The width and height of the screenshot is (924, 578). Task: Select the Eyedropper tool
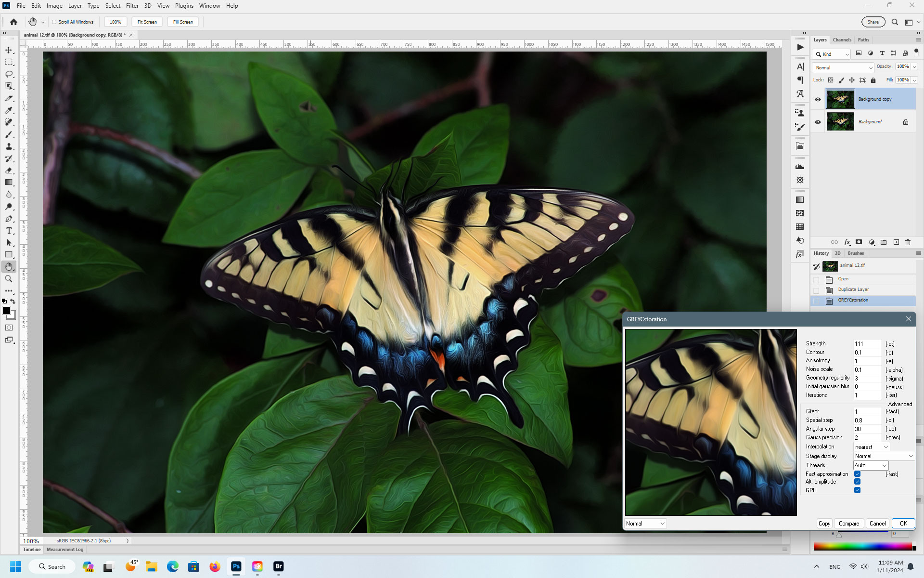tap(9, 110)
